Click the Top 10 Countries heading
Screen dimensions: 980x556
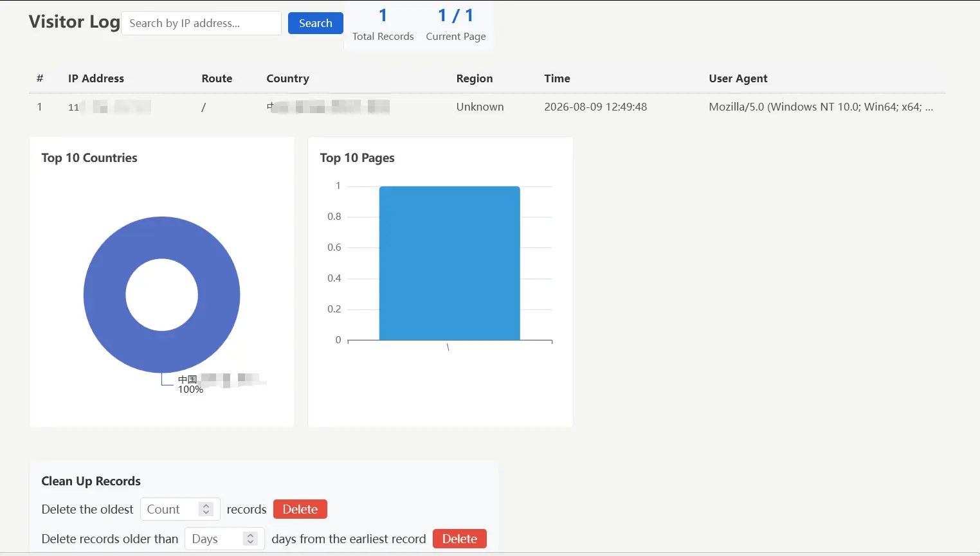coord(89,158)
